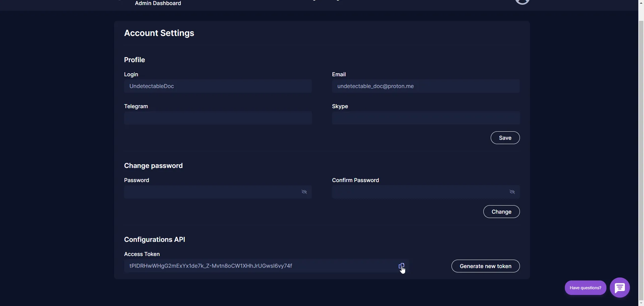The height and width of the screenshot is (306, 644).
Task: Click the Account Settings heading
Action: [x=159, y=33]
